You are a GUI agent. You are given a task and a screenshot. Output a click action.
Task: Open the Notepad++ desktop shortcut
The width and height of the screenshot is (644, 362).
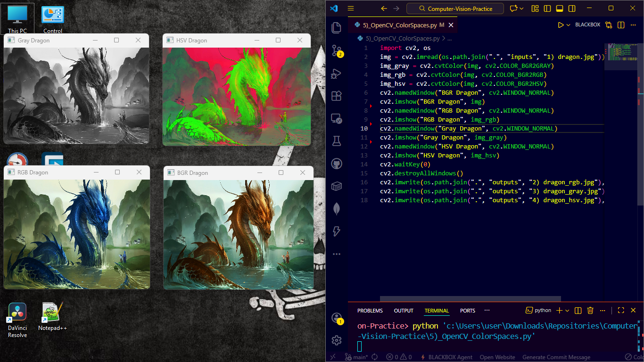click(53, 317)
